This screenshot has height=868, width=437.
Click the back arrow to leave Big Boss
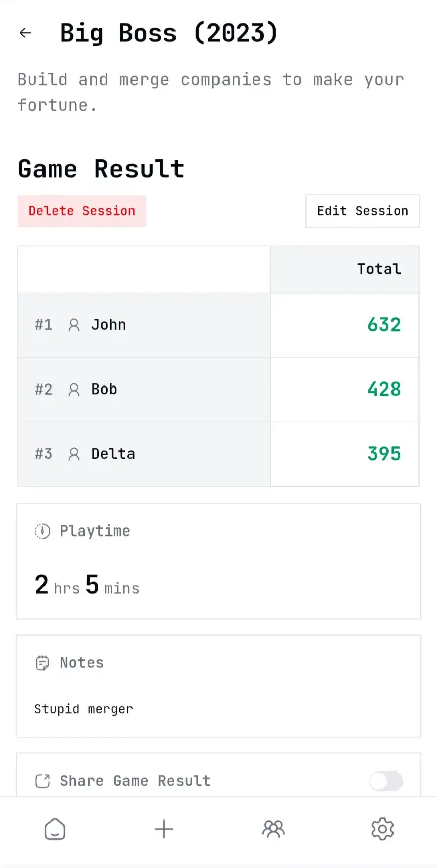pyautogui.click(x=25, y=32)
